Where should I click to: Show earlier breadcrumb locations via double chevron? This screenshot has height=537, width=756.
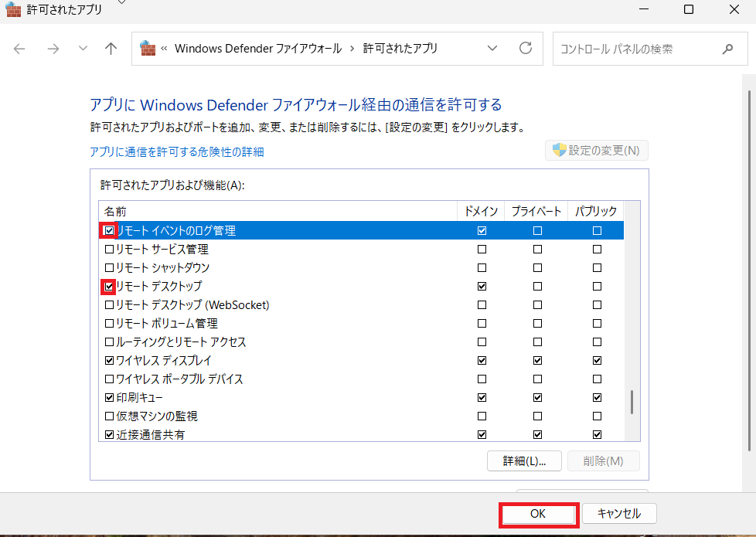(164, 48)
